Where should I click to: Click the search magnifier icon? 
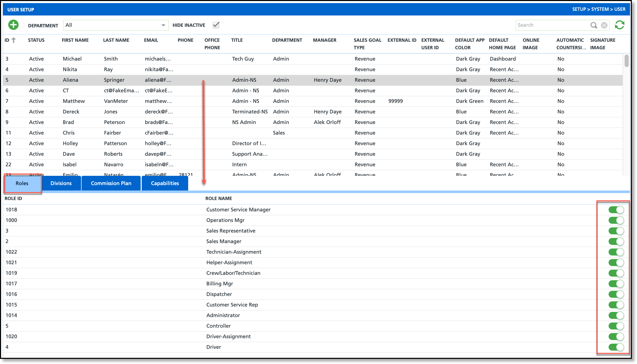(x=594, y=25)
